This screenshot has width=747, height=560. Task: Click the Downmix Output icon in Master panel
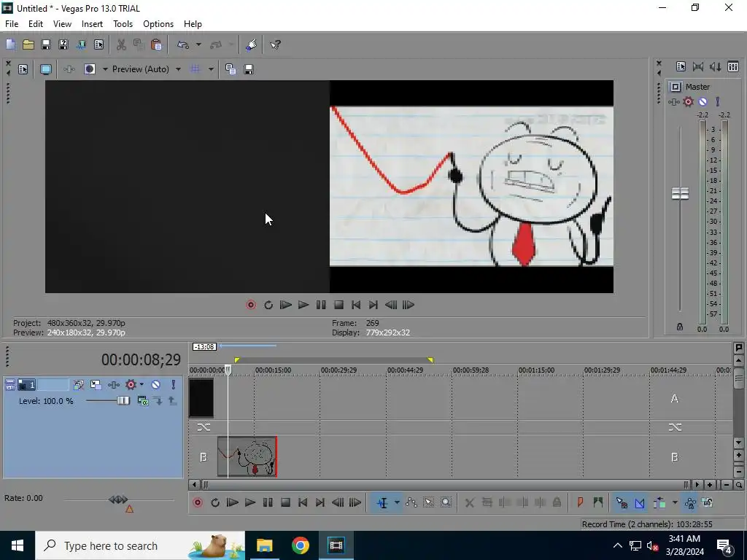(698, 66)
